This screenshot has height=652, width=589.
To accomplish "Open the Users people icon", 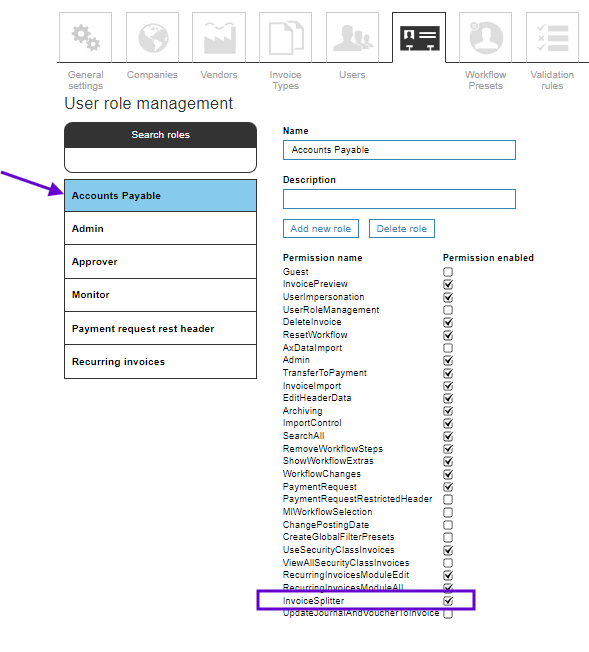I will [x=352, y=37].
